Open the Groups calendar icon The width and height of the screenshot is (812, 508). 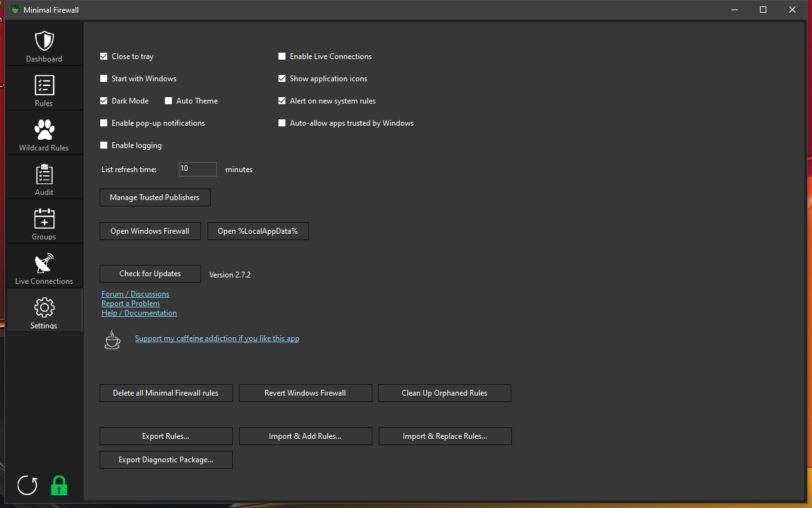(44, 219)
